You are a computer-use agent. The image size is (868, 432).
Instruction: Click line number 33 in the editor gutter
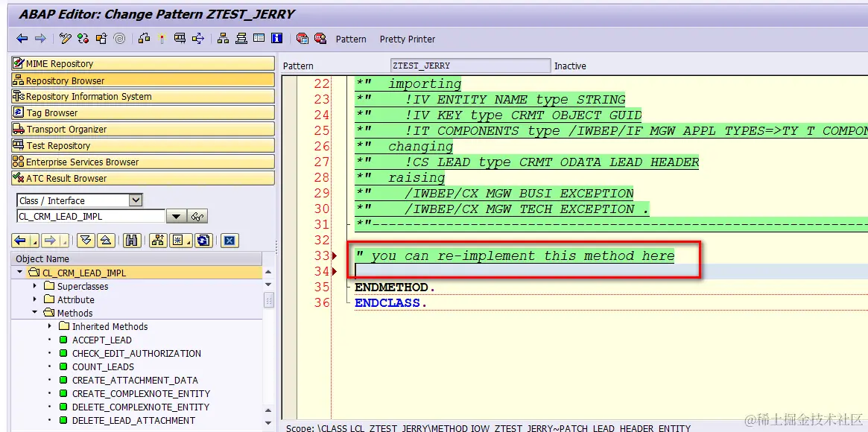[322, 255]
